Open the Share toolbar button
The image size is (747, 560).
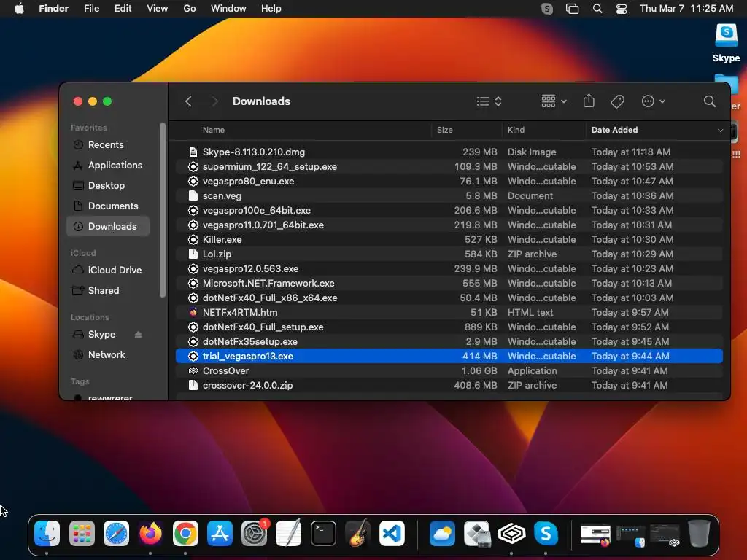(589, 101)
